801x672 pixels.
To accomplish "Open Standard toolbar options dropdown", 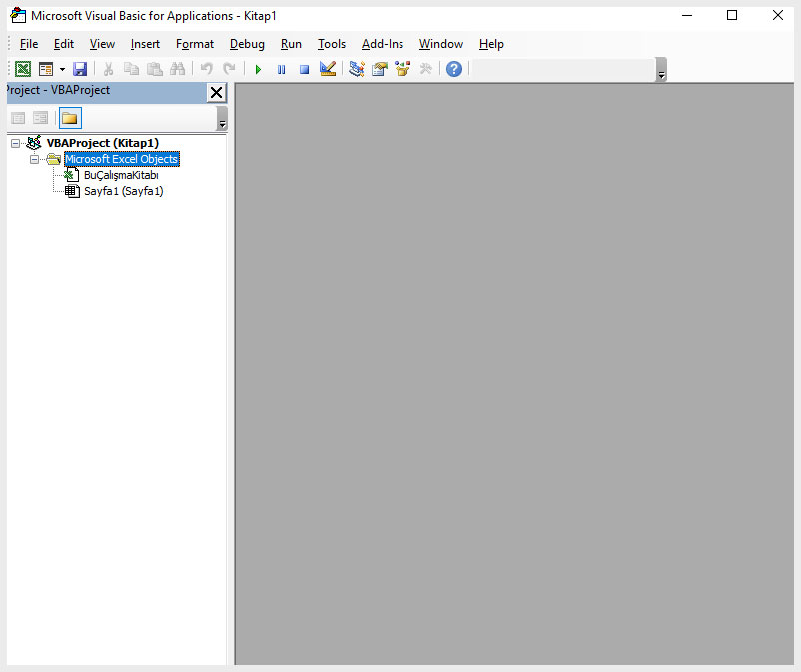I will click(x=661, y=70).
